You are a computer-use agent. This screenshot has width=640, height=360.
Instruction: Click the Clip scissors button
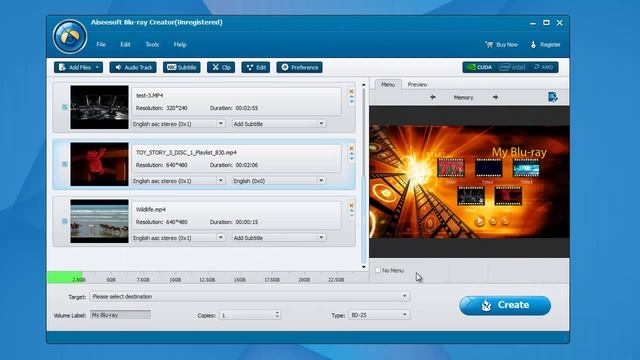click(x=221, y=67)
